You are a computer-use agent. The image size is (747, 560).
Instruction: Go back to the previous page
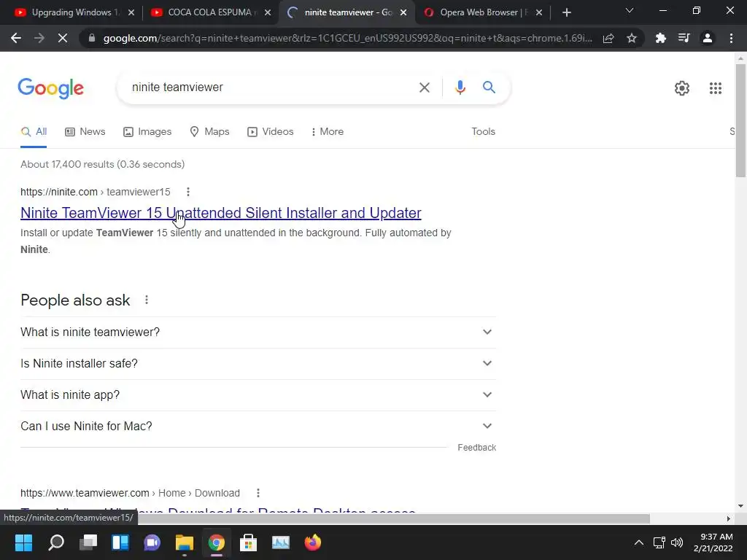[16, 38]
